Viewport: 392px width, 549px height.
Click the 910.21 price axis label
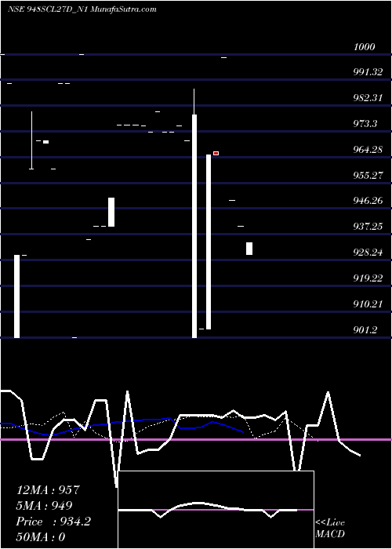368,304
